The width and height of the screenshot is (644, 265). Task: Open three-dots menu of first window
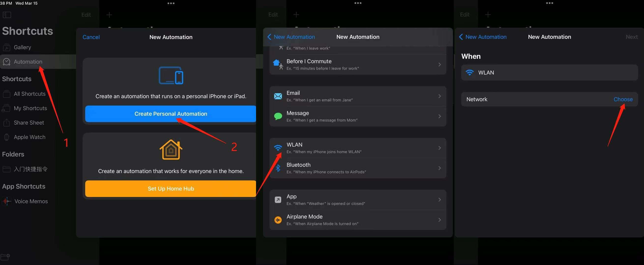pyautogui.click(x=171, y=3)
